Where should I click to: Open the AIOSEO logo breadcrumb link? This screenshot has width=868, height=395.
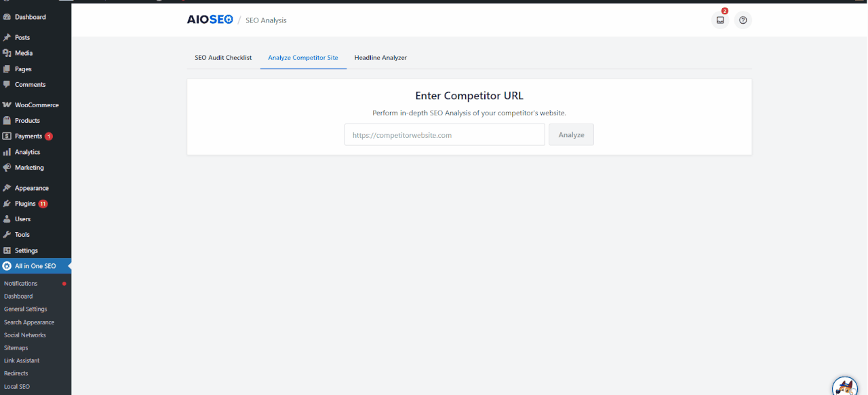coord(210,19)
